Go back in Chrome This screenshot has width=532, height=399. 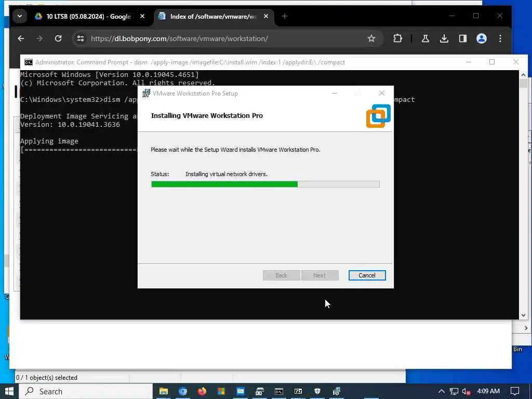pos(21,38)
